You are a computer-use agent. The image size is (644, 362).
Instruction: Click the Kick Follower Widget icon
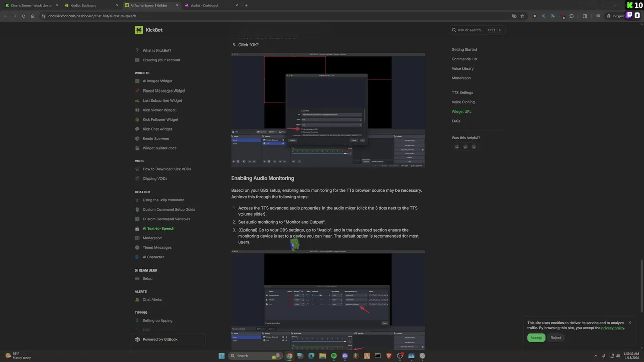(137, 120)
